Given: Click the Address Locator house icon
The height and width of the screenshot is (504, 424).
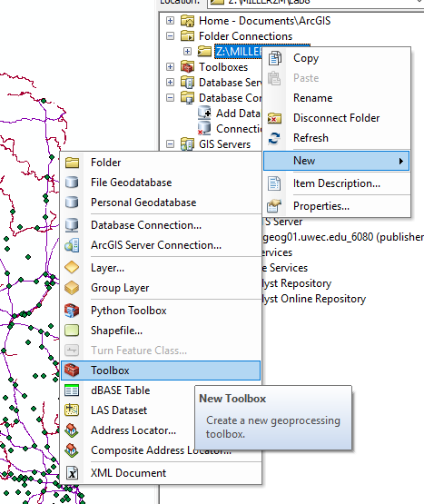Looking at the screenshot, I should (x=72, y=430).
